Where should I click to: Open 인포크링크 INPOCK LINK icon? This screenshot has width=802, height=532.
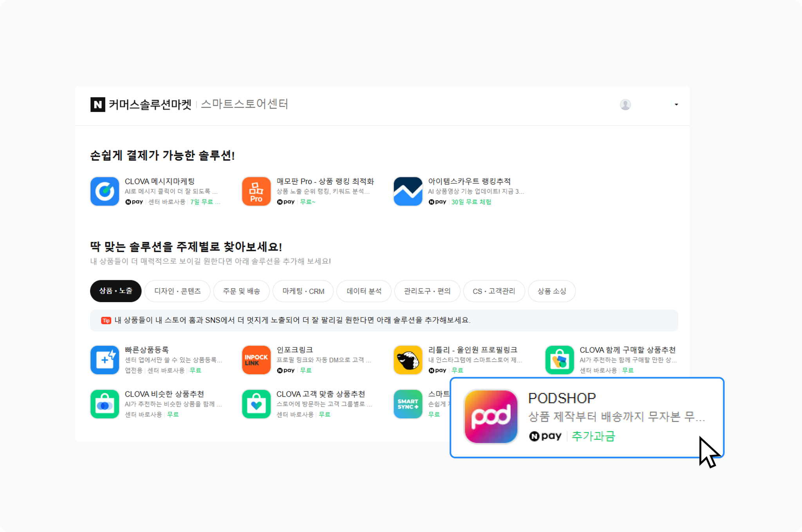click(256, 360)
